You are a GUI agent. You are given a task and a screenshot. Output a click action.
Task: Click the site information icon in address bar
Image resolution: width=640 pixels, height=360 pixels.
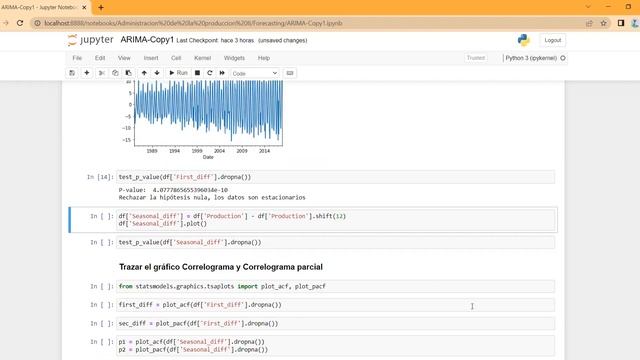tap(37, 23)
